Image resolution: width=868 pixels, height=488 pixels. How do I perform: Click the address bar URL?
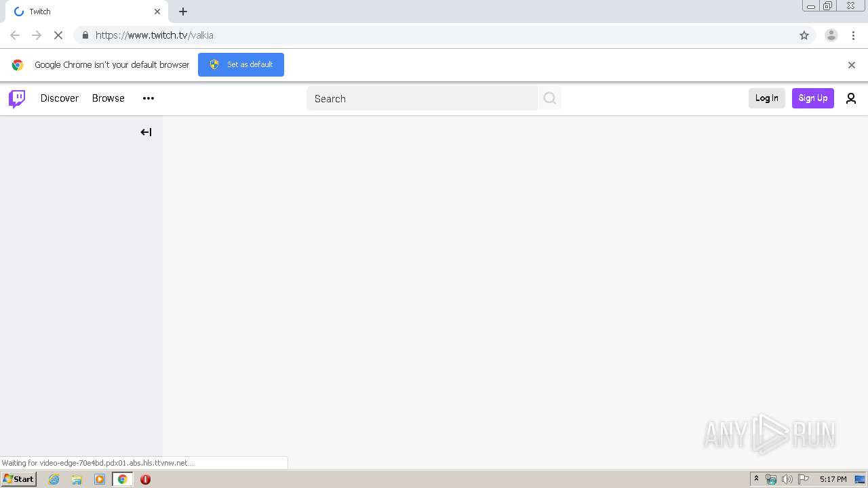pos(155,35)
